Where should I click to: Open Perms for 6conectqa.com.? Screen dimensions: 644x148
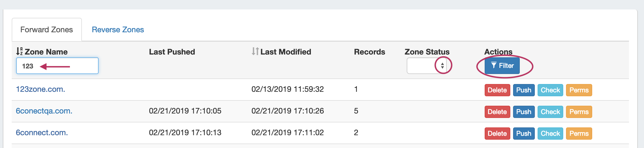point(579,112)
